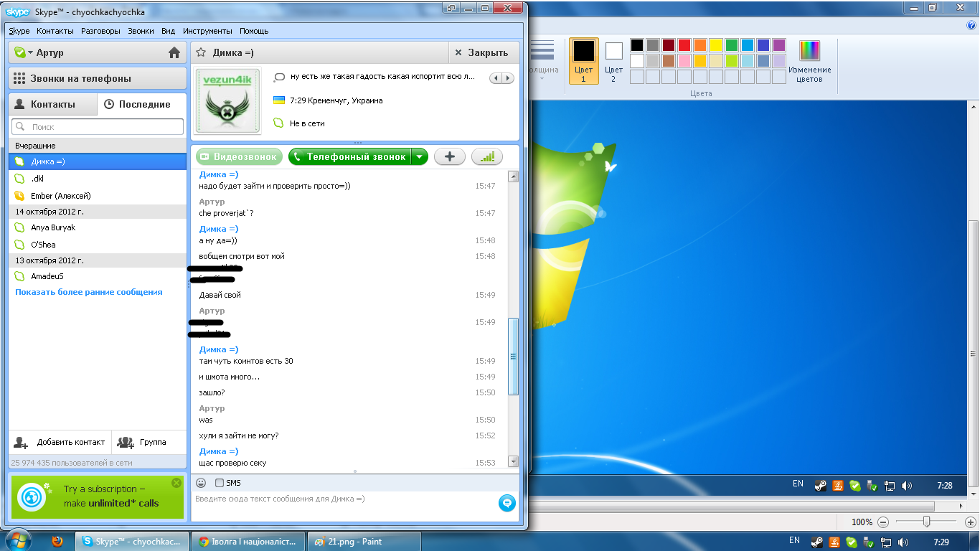
Task: Launch Firefox from the taskbar
Action: (x=57, y=542)
